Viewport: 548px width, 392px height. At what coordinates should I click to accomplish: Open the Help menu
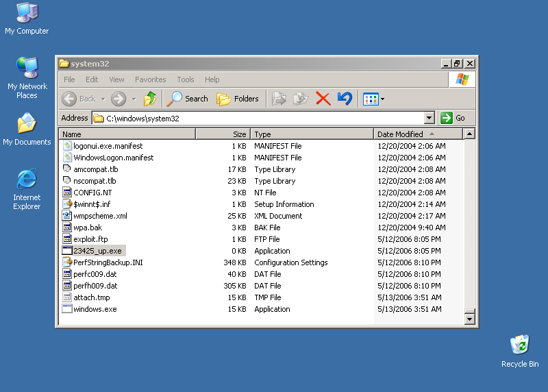(x=212, y=79)
